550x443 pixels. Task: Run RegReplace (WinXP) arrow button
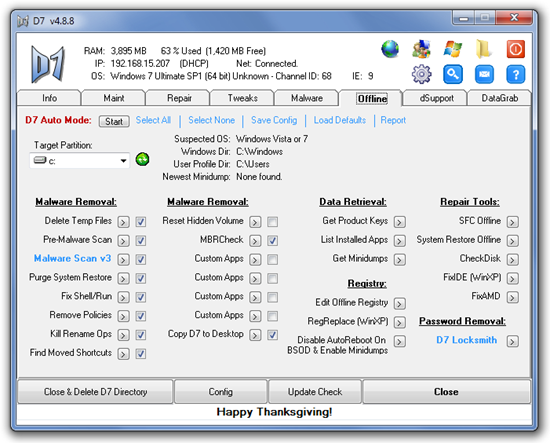tap(400, 322)
